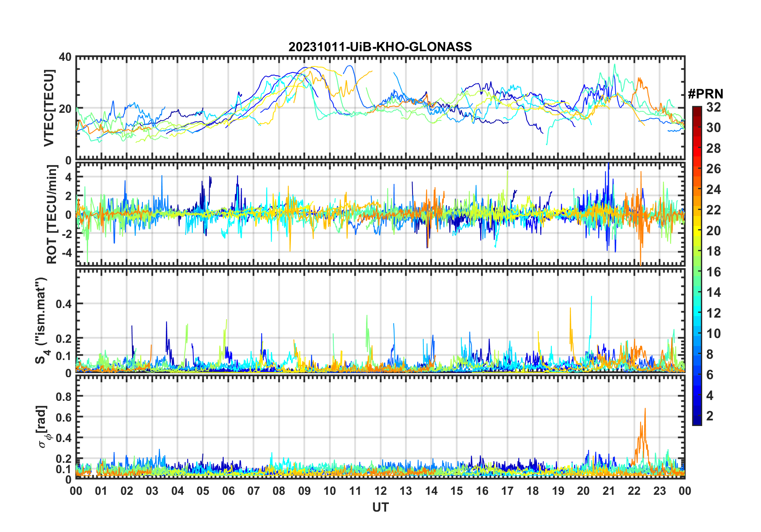Click the "07" hour tick on the UT axis
The height and width of the screenshot is (532, 761).
pyautogui.click(x=254, y=491)
